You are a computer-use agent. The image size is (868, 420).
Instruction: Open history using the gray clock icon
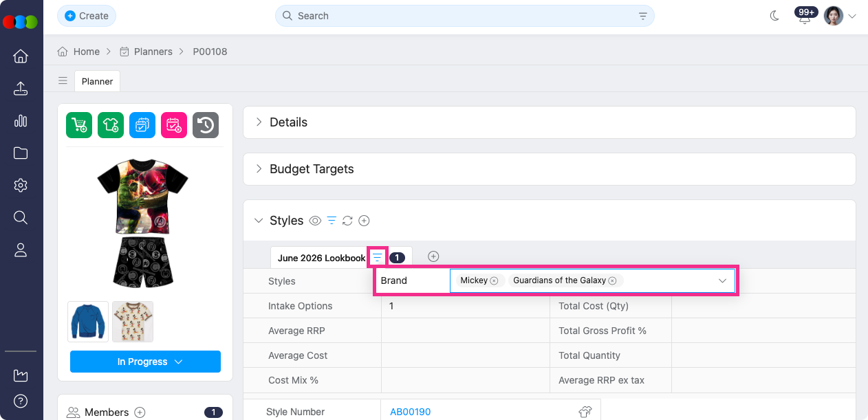pyautogui.click(x=206, y=125)
